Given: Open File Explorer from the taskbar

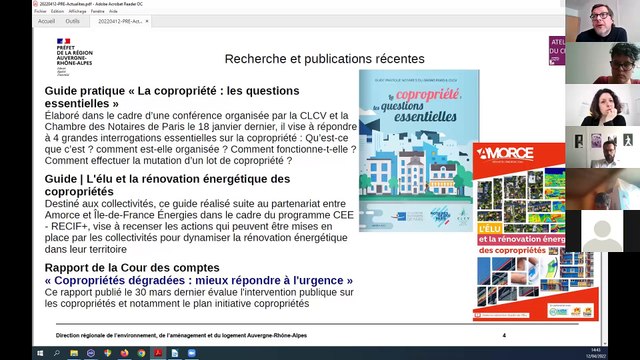Looking at the screenshot, I should (x=74, y=353).
